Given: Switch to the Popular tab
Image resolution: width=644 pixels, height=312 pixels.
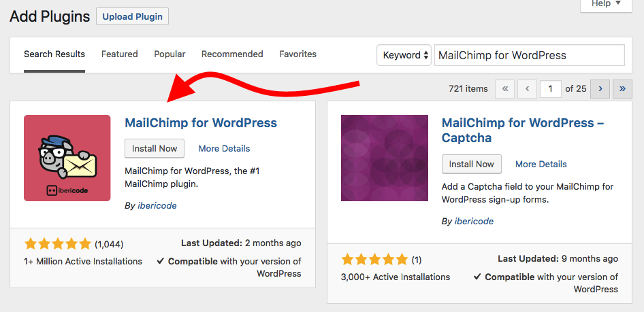Looking at the screenshot, I should 170,54.
